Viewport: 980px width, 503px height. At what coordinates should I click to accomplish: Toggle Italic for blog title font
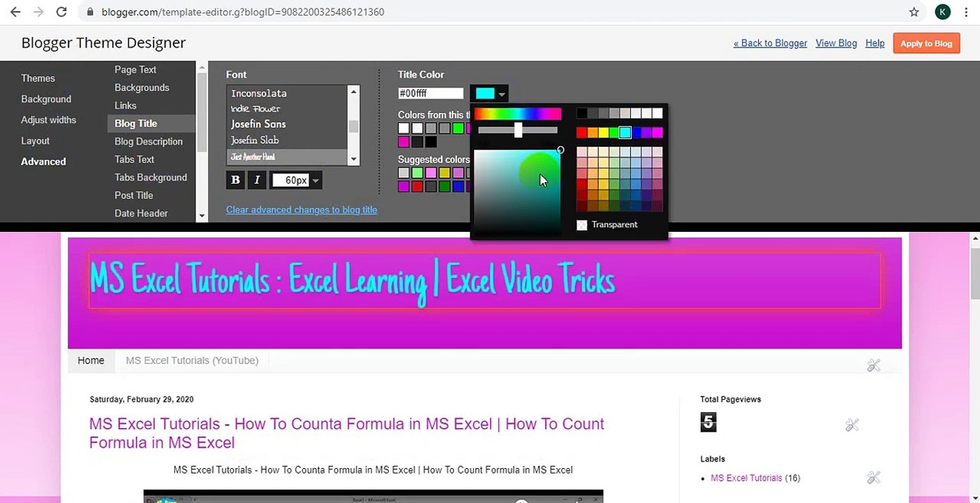[256, 180]
